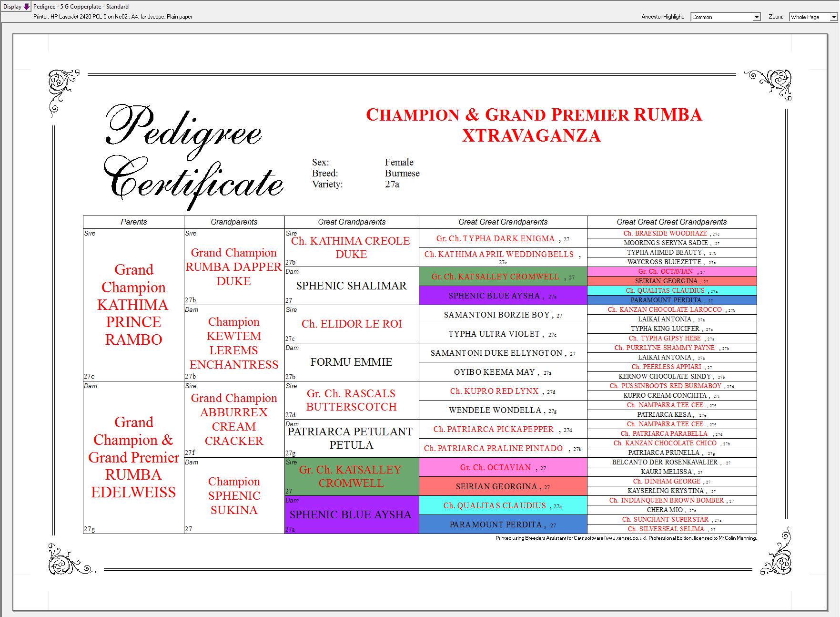Click the Great Great Great Grandparents header
The width and height of the screenshot is (840, 617).
[x=672, y=222]
